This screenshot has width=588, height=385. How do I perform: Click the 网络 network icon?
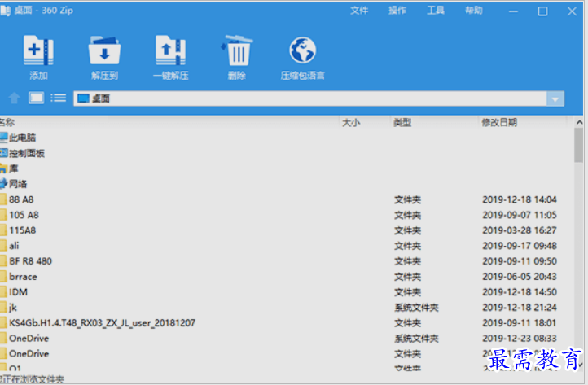coord(3,184)
